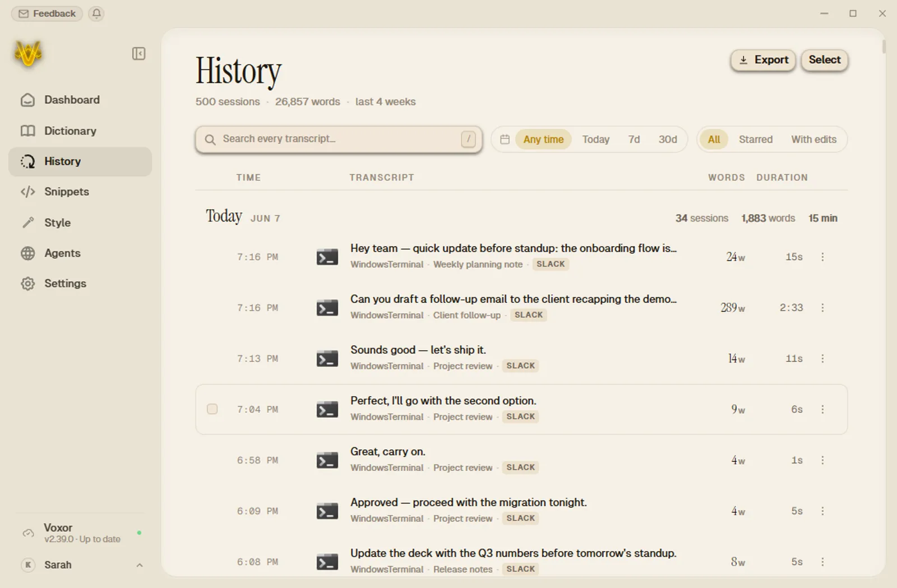Focus the Search every transcript field

click(339, 139)
